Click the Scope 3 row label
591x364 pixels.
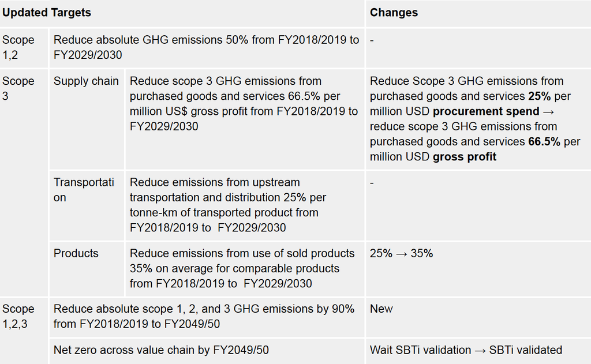tap(24, 182)
